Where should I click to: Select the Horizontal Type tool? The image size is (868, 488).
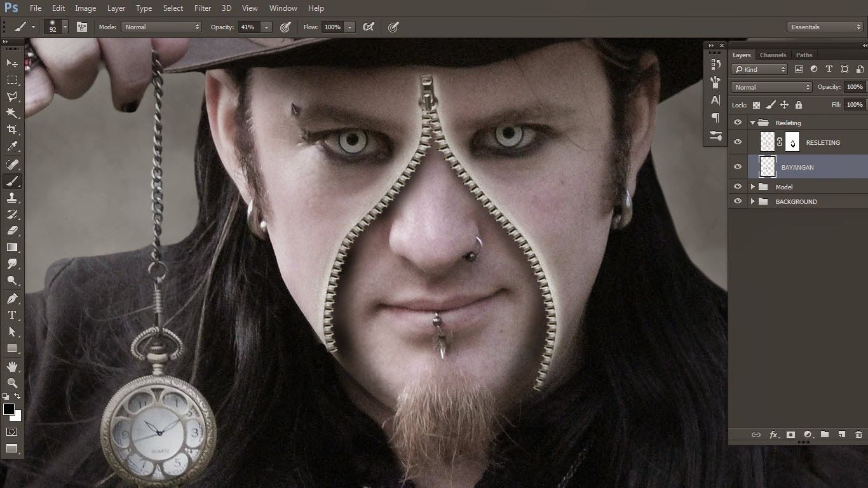(12, 315)
